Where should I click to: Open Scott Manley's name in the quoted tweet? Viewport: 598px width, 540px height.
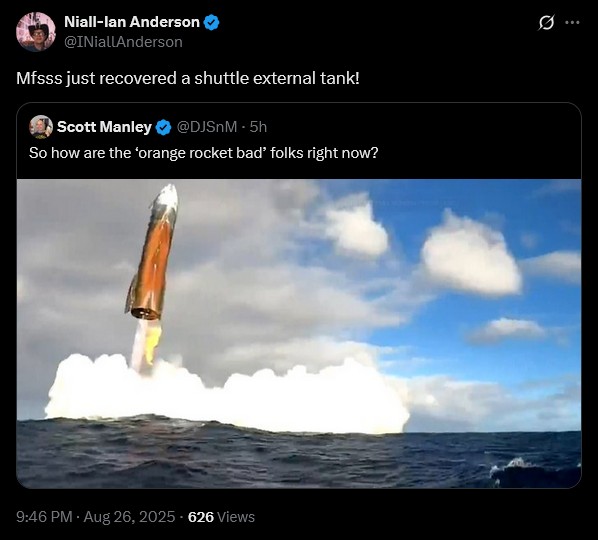[104, 127]
